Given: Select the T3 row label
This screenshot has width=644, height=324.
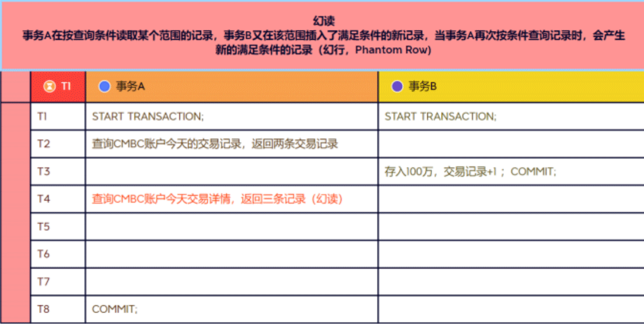Looking at the screenshot, I should click(x=43, y=172).
